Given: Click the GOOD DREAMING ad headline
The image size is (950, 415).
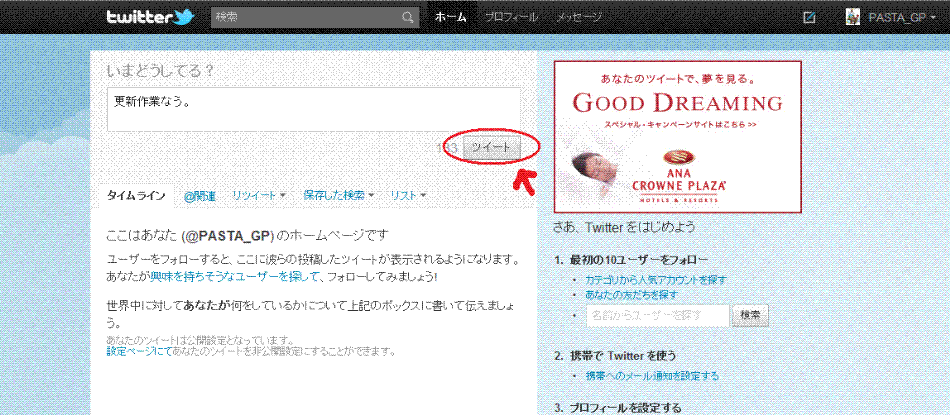Looking at the screenshot, I should click(x=677, y=103).
